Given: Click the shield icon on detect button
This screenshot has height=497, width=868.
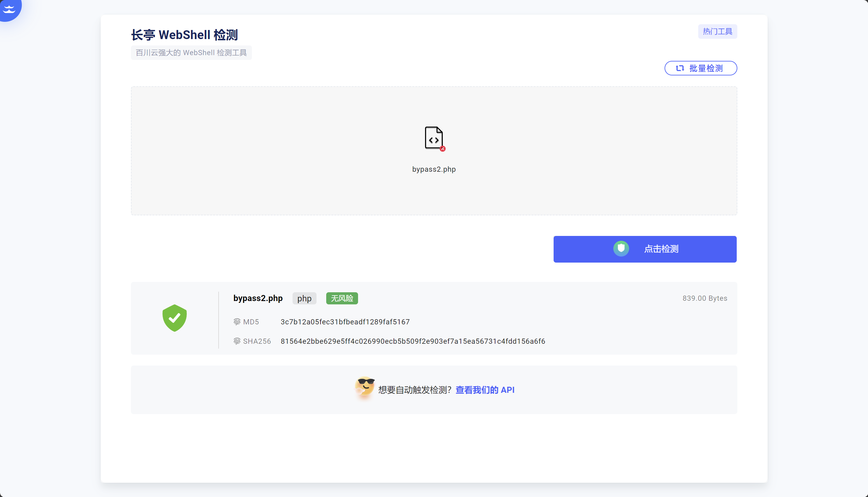Looking at the screenshot, I should point(621,248).
